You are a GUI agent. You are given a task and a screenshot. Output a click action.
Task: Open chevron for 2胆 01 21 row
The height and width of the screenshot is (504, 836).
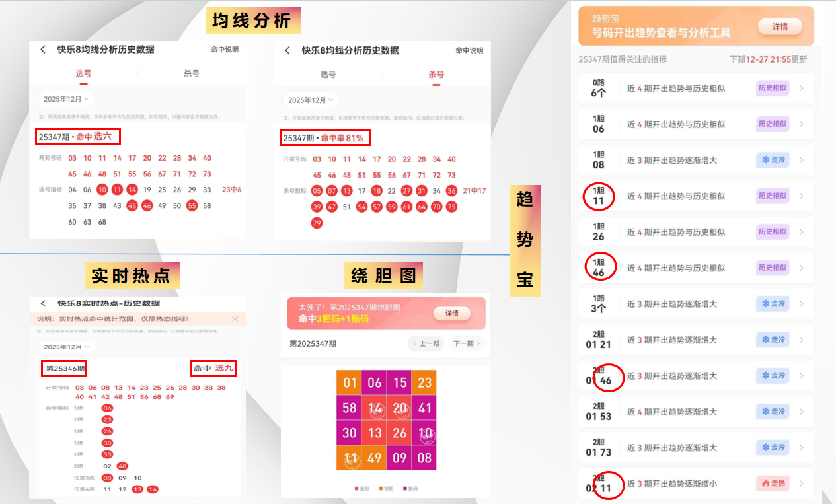coord(802,340)
